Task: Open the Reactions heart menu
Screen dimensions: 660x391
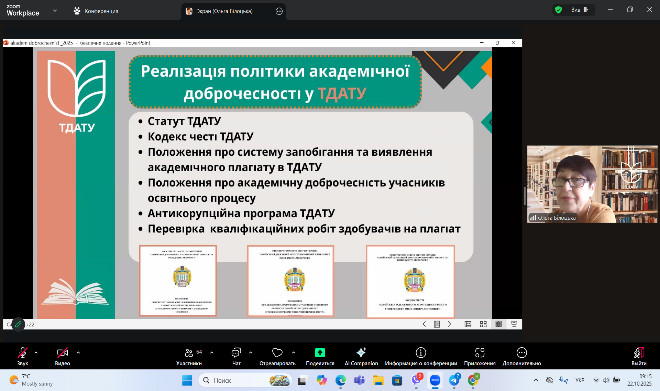Action: (x=277, y=356)
